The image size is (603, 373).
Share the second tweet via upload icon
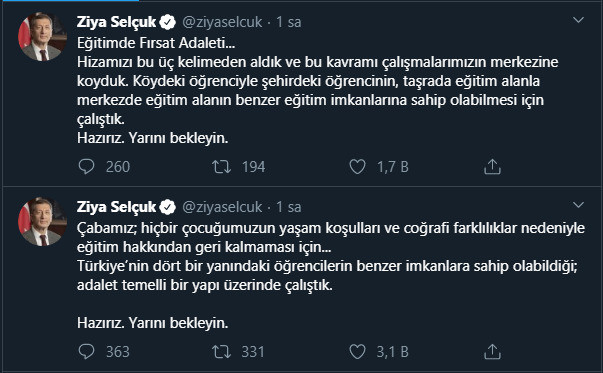tap(492, 351)
